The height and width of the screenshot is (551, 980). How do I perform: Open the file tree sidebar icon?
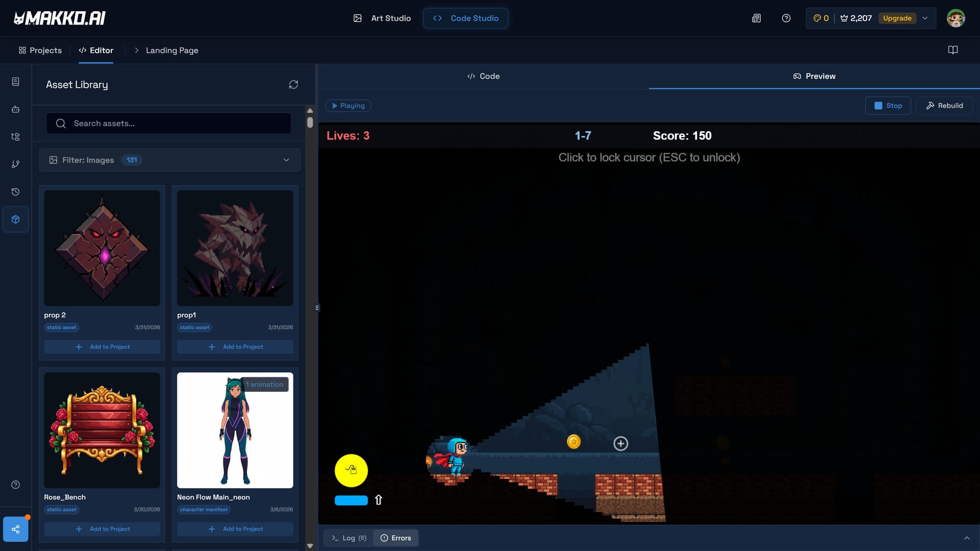click(16, 137)
